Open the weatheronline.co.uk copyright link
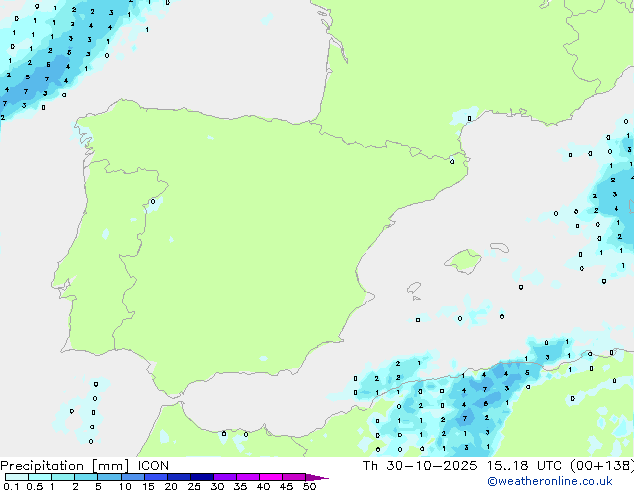The width and height of the screenshot is (634, 490). tap(550, 481)
